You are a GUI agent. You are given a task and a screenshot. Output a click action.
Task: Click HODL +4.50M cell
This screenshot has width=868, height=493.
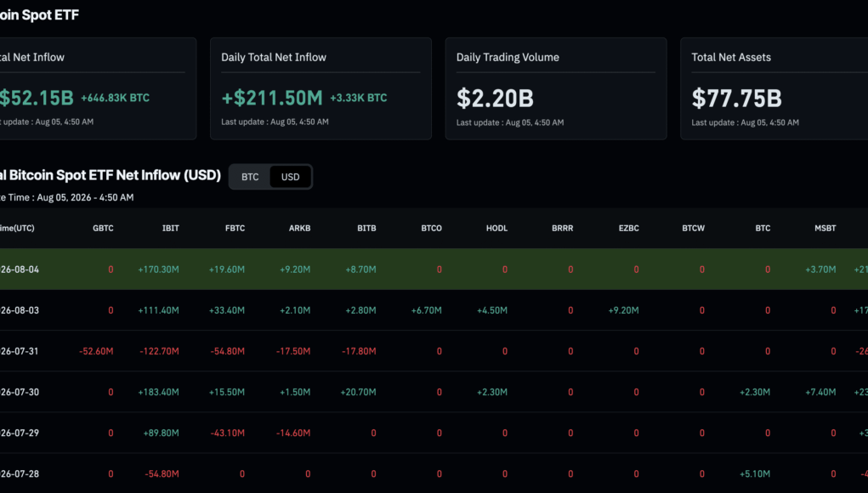492,310
